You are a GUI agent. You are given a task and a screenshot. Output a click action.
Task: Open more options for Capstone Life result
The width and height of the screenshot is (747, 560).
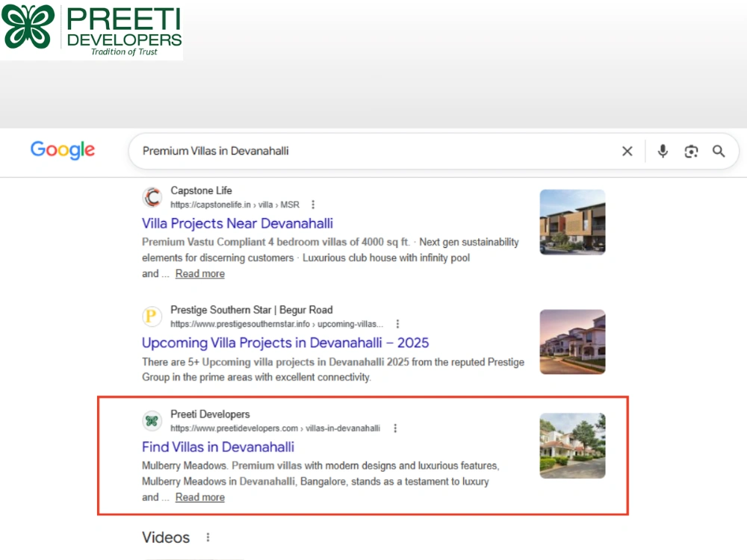[x=313, y=205]
